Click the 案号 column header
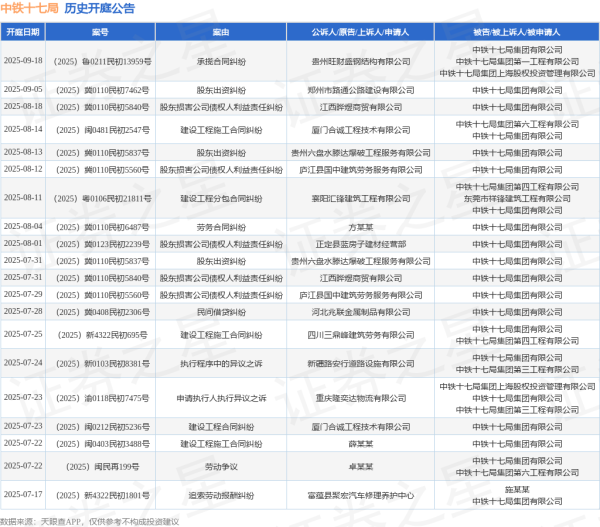Image resolution: width=600 pixels, height=527 pixels. pos(100,32)
